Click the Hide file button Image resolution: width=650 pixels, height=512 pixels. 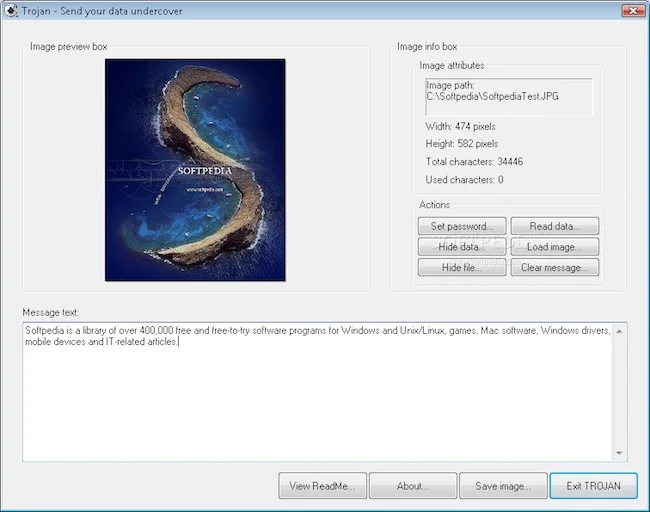click(462, 267)
